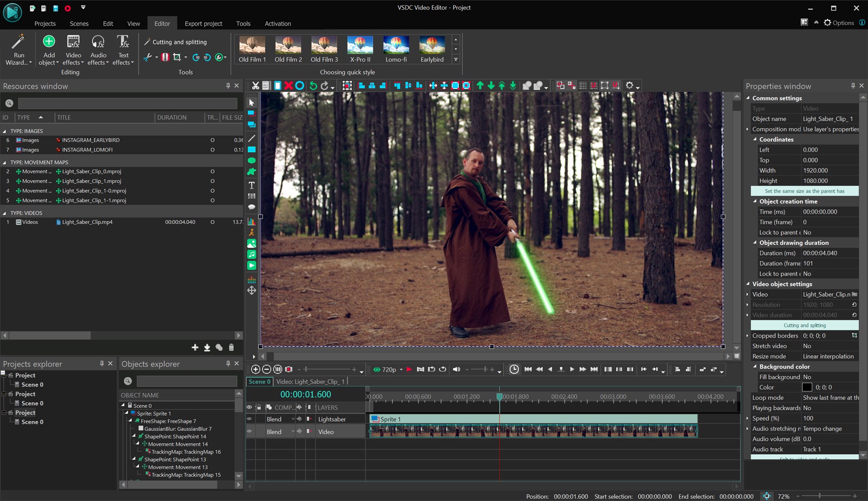The width and height of the screenshot is (868, 501).
Task: Toggle visibility of the Lightsaber layer
Action: pyautogui.click(x=250, y=419)
